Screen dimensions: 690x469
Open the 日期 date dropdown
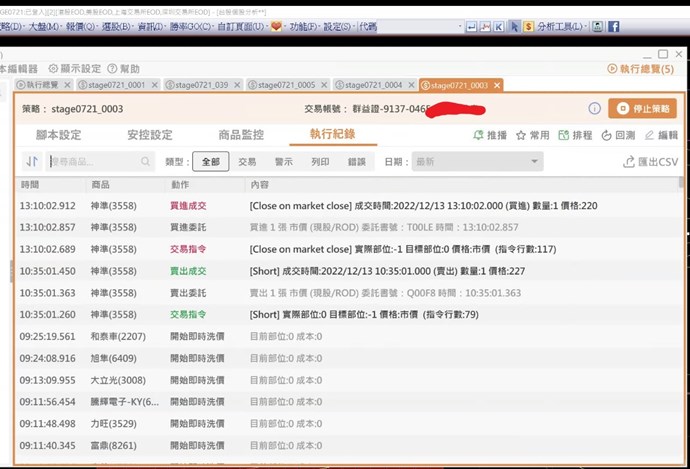point(478,161)
